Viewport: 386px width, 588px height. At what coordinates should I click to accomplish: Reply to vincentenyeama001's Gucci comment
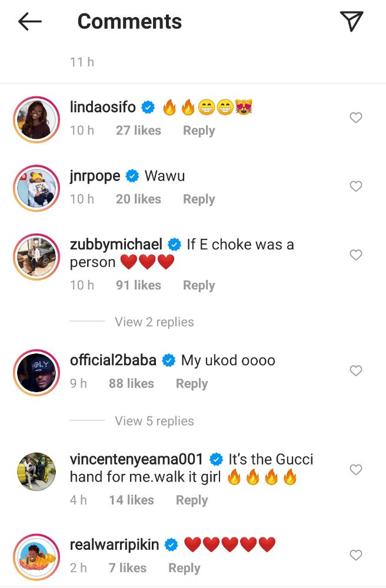click(192, 500)
